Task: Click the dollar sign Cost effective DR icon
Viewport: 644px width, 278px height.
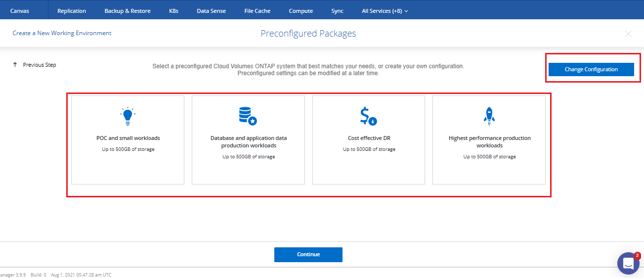Action: click(368, 116)
